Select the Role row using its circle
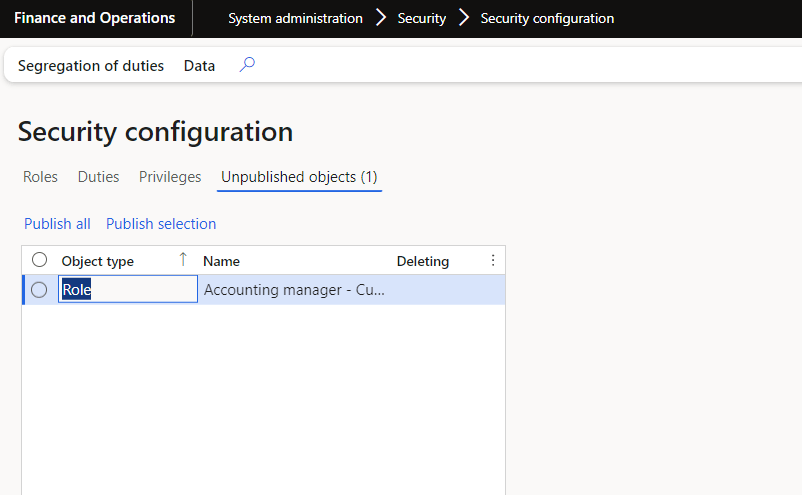Screen dimensions: 802x495 point(39,290)
